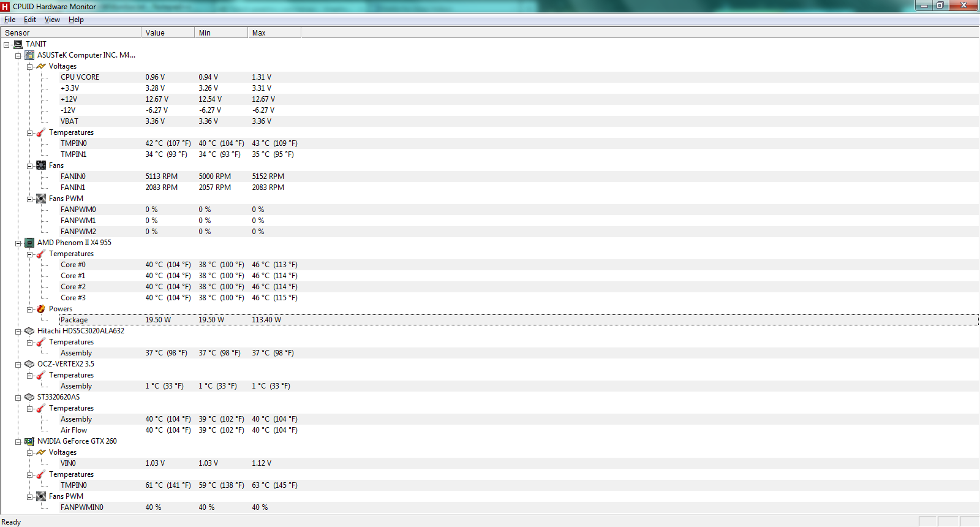980x527 pixels.
Task: Collapse the ASUSTeK Computer INC. node
Action: tap(18, 56)
